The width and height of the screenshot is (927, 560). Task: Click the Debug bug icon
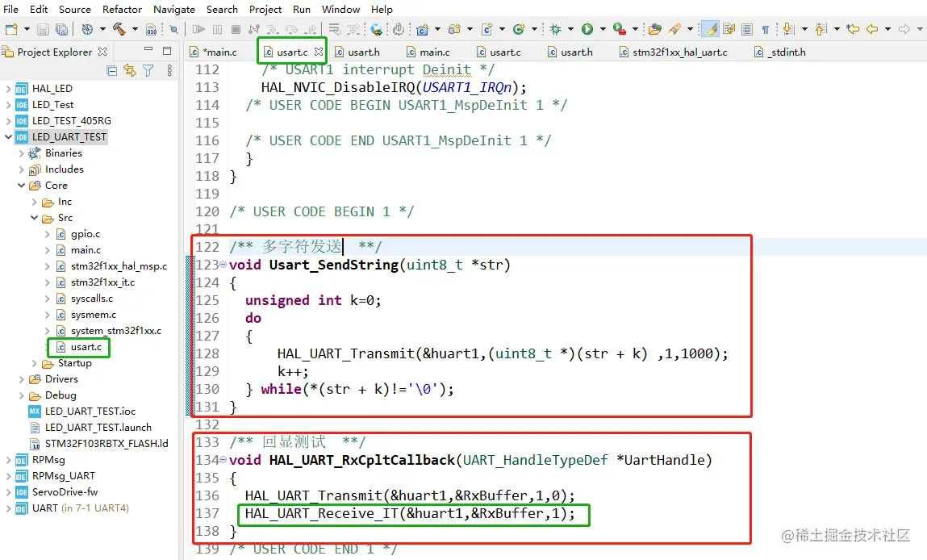[556, 29]
